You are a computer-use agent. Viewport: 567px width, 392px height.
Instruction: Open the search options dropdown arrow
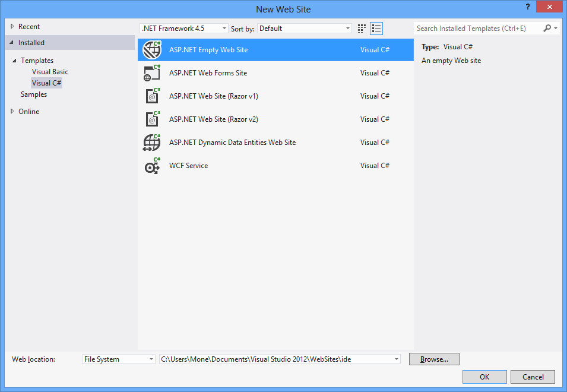coord(556,28)
